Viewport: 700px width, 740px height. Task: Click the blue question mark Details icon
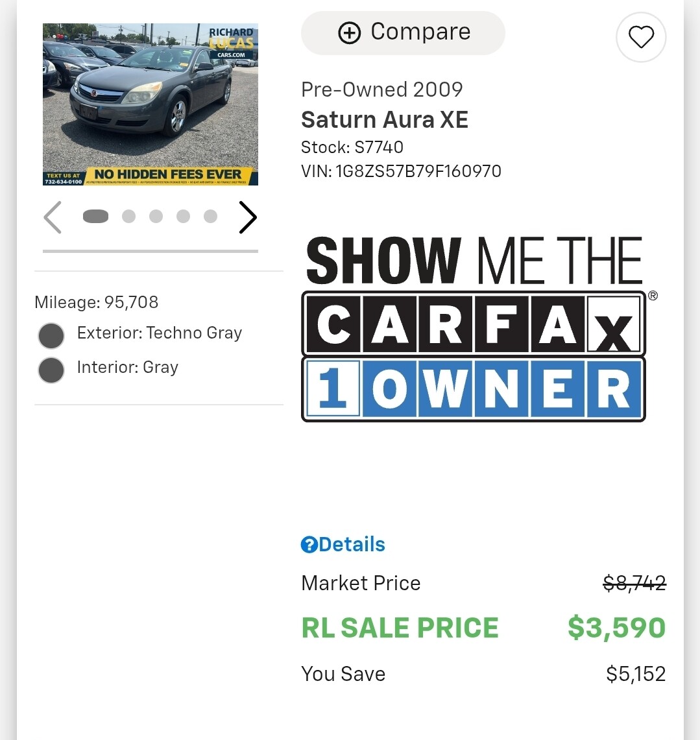coord(309,545)
